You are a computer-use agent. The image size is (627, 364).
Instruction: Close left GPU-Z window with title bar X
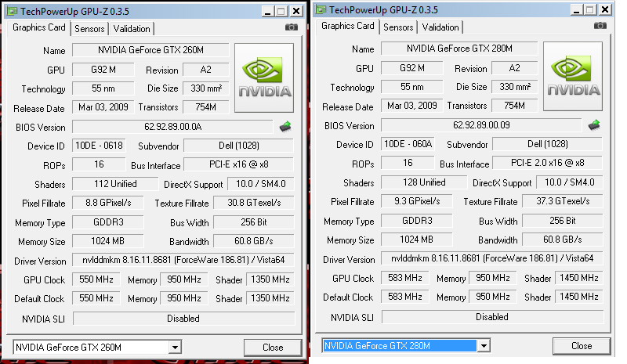[x=296, y=11]
